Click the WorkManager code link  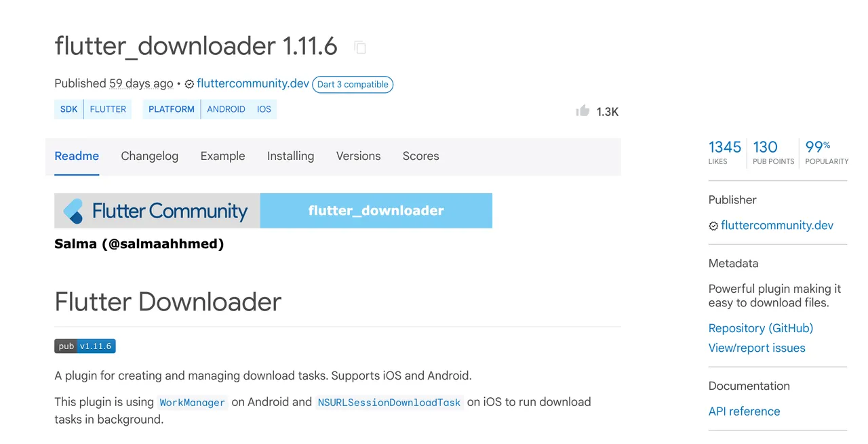tap(192, 402)
